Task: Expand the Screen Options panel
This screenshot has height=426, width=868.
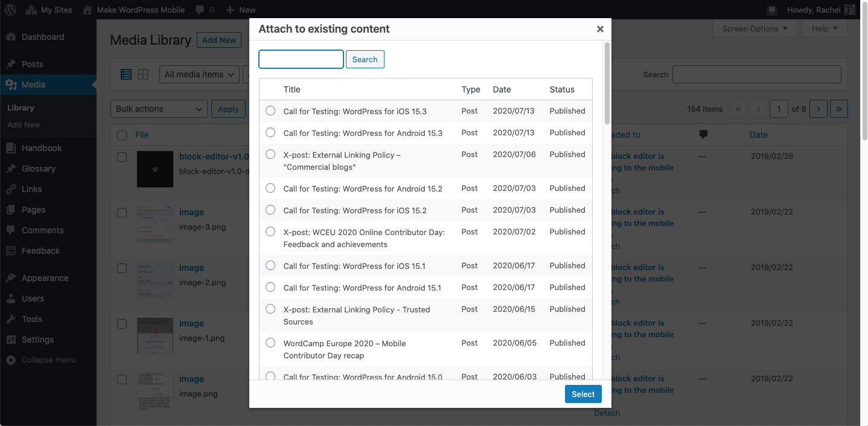Action: [755, 28]
